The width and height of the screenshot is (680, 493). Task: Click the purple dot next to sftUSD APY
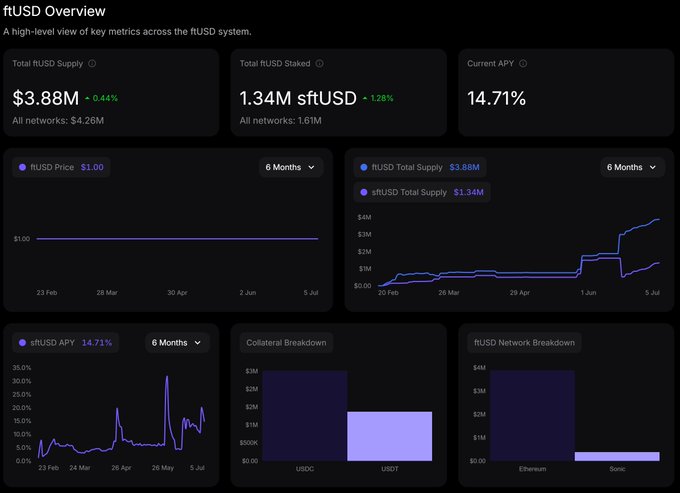coord(22,343)
